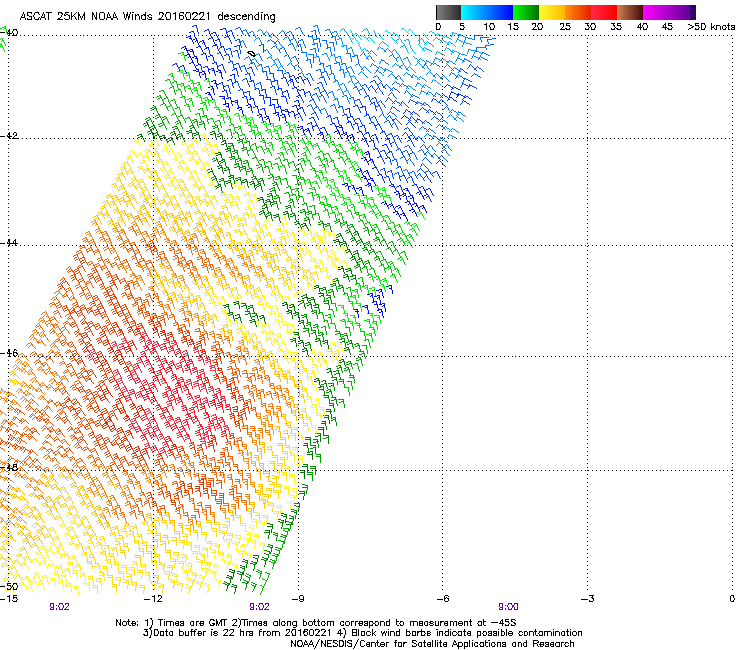
Task: Click the latitude label '-48'
Action: (9, 467)
